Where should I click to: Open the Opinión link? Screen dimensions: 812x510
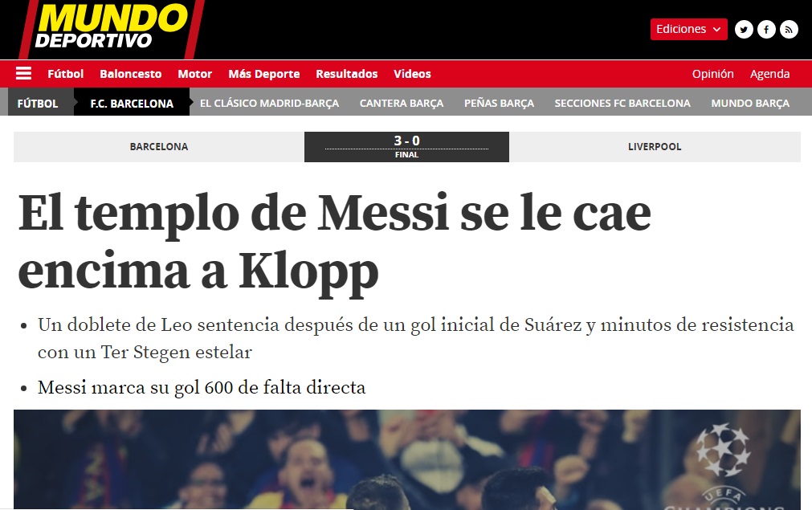coord(712,74)
